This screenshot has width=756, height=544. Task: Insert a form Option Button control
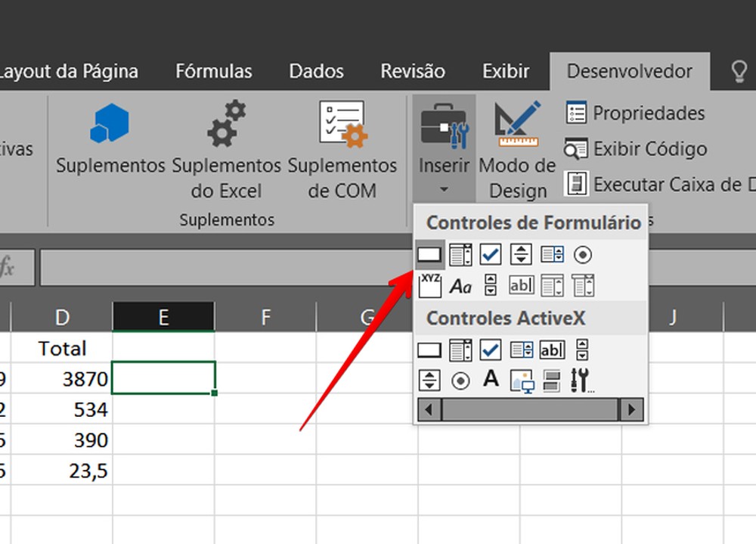click(x=581, y=254)
